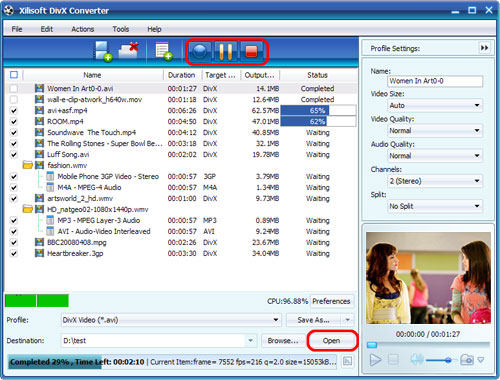
Task: Click the film icon of Luff Song.avi
Action: pos(39,154)
